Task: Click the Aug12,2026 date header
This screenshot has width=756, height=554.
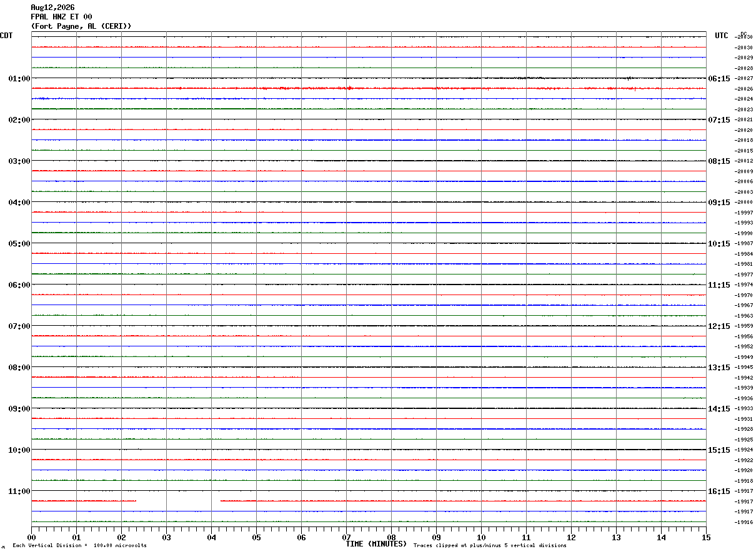Action: click(52, 8)
